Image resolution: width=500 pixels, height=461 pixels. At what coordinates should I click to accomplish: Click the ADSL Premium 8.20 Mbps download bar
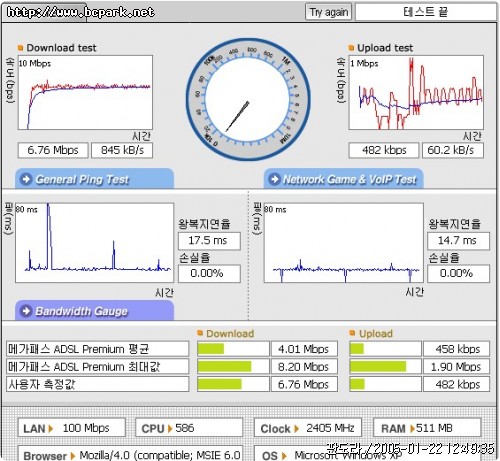click(233, 366)
